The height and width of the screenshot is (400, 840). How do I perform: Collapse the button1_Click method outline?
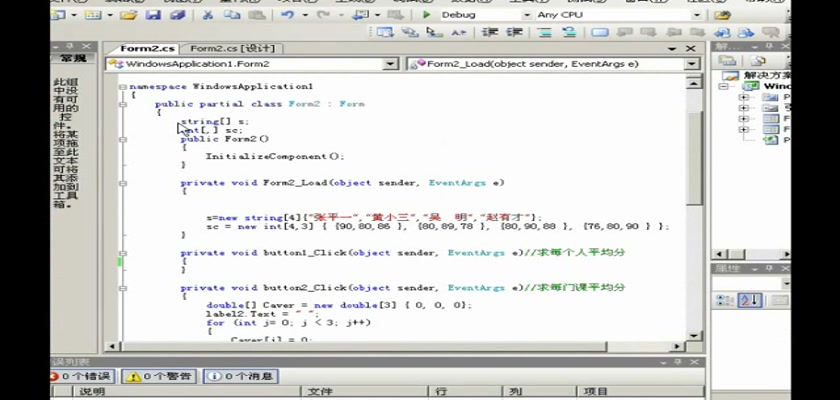pos(123,253)
